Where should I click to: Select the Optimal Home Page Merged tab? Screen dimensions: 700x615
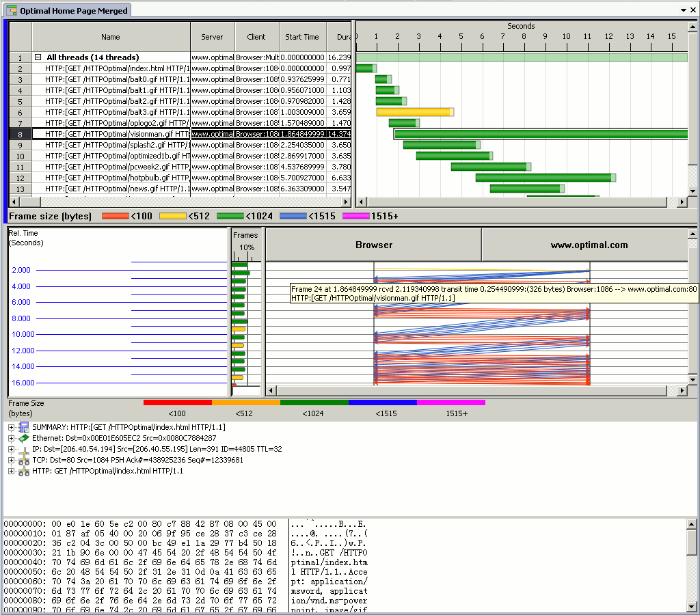point(68,10)
